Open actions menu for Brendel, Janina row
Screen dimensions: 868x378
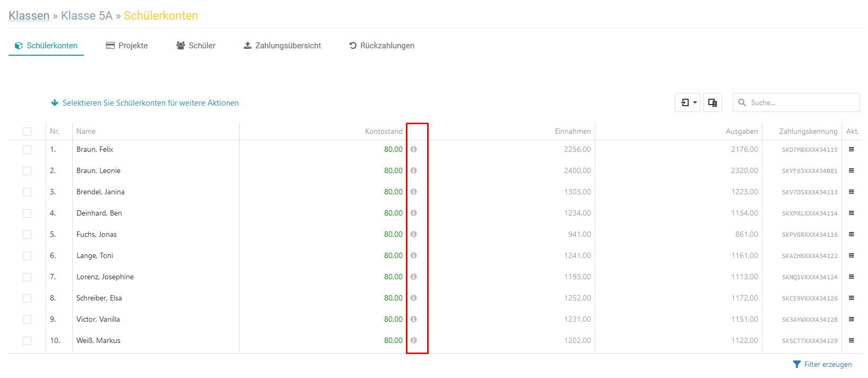(x=852, y=192)
